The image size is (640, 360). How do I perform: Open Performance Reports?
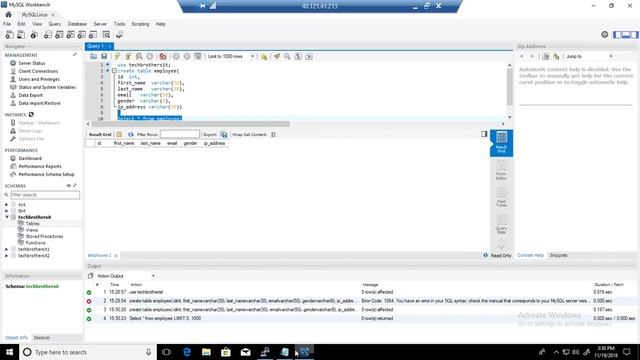click(x=40, y=167)
